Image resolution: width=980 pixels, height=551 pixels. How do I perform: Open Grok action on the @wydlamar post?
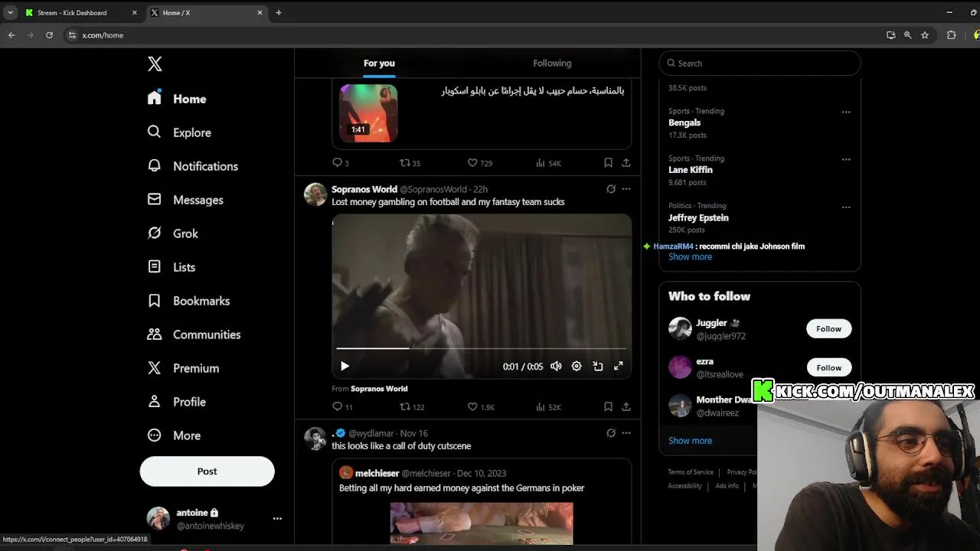point(610,433)
